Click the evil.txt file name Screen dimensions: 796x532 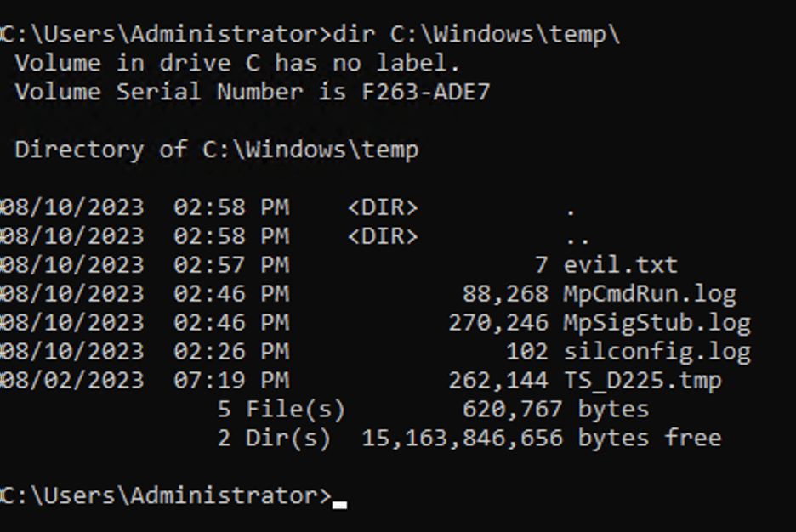(x=620, y=265)
